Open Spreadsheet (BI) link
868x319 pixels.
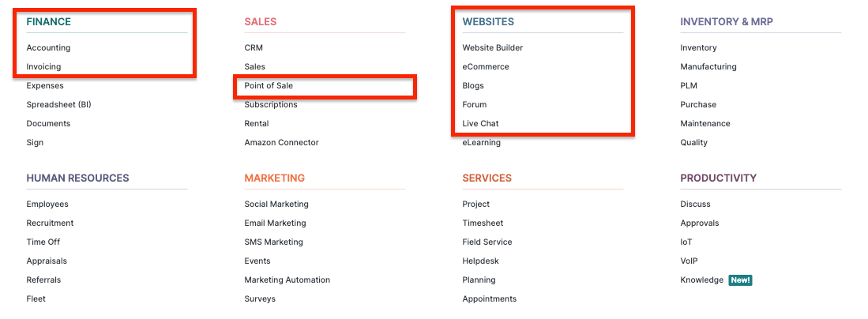pyautogui.click(x=58, y=105)
